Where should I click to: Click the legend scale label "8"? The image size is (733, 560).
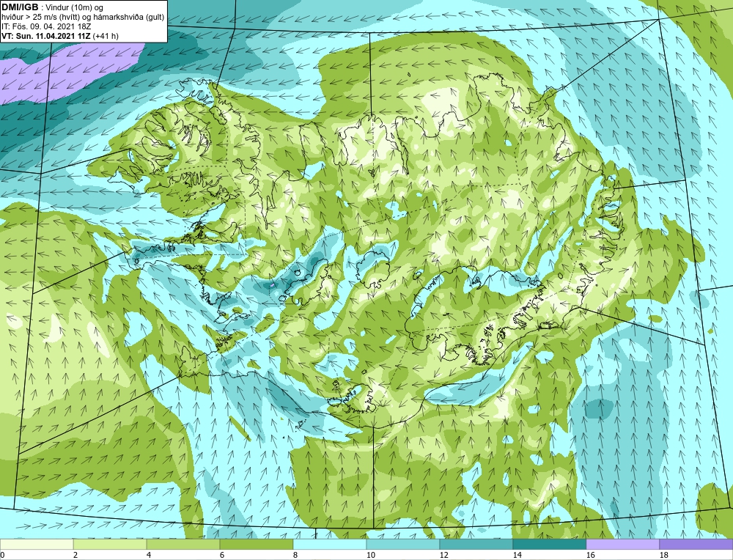[x=295, y=555]
